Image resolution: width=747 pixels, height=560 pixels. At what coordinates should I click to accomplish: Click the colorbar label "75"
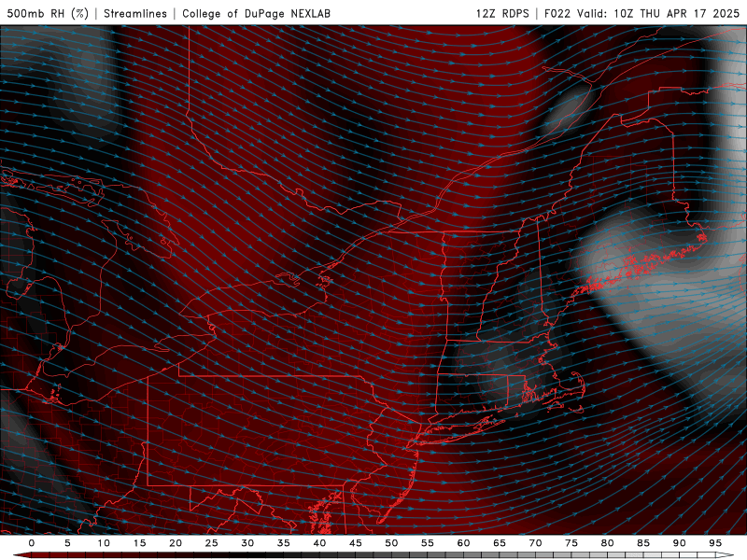tap(571, 543)
